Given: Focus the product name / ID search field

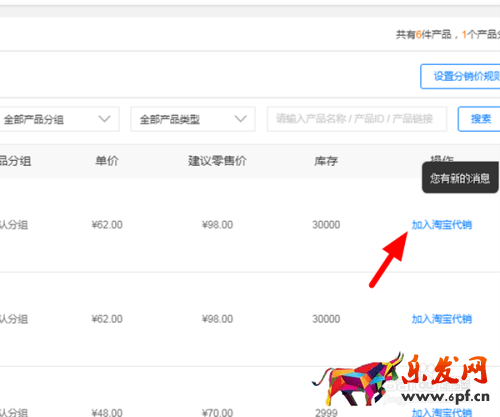Looking at the screenshot, I should [357, 119].
